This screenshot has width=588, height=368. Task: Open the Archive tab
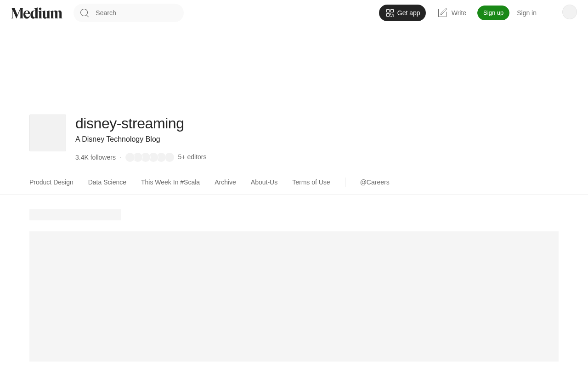pos(225,182)
